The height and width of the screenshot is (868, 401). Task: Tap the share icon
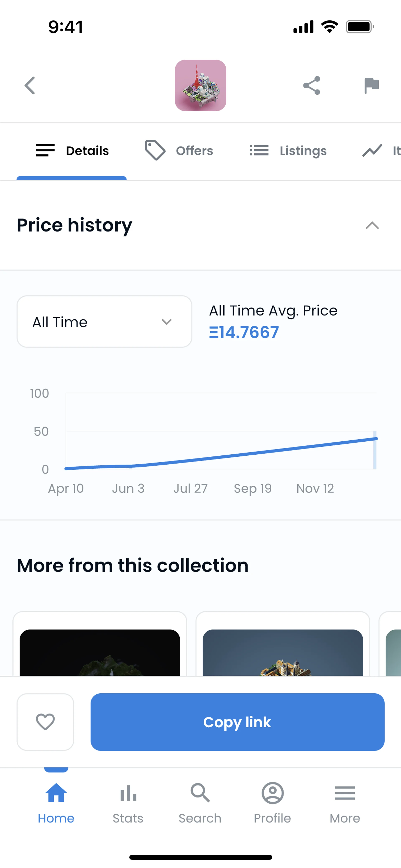point(311,86)
